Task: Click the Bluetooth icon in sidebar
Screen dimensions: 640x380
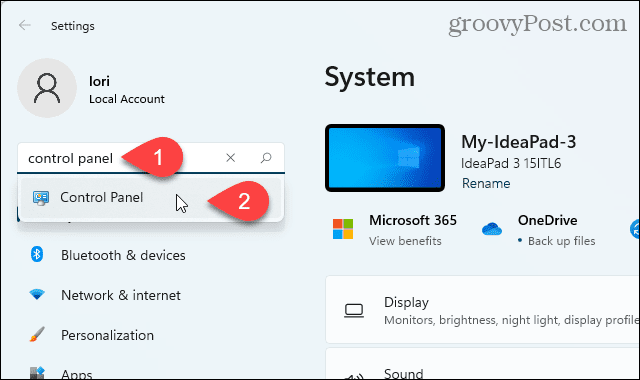Action: pos(37,254)
